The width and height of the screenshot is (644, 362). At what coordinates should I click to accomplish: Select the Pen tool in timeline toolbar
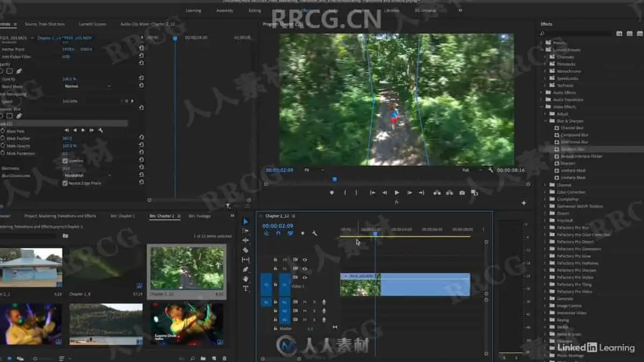pyautogui.click(x=246, y=269)
